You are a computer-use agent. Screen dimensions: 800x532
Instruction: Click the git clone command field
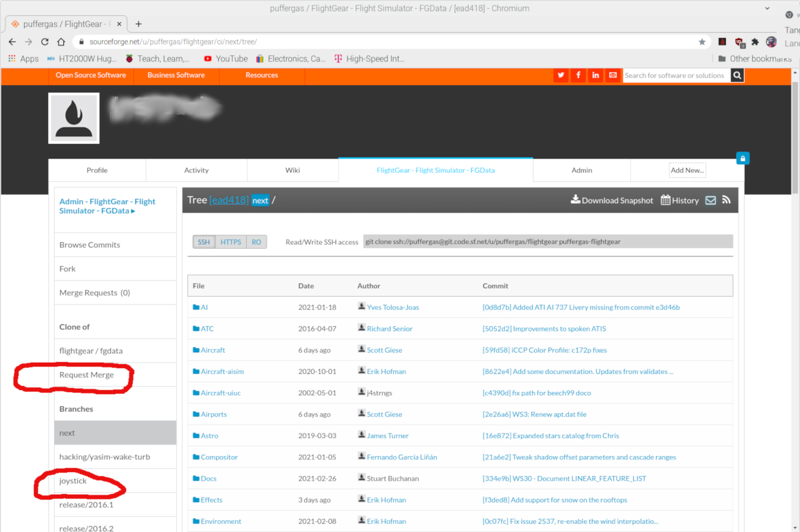pos(548,241)
